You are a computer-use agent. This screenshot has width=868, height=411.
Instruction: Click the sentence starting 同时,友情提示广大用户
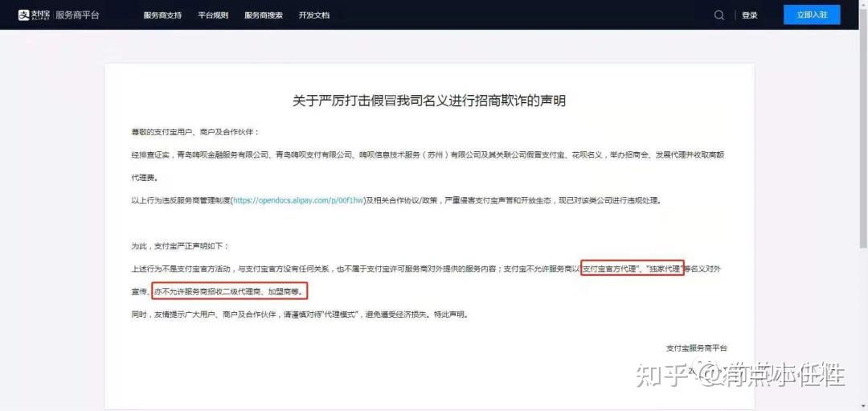point(302,314)
